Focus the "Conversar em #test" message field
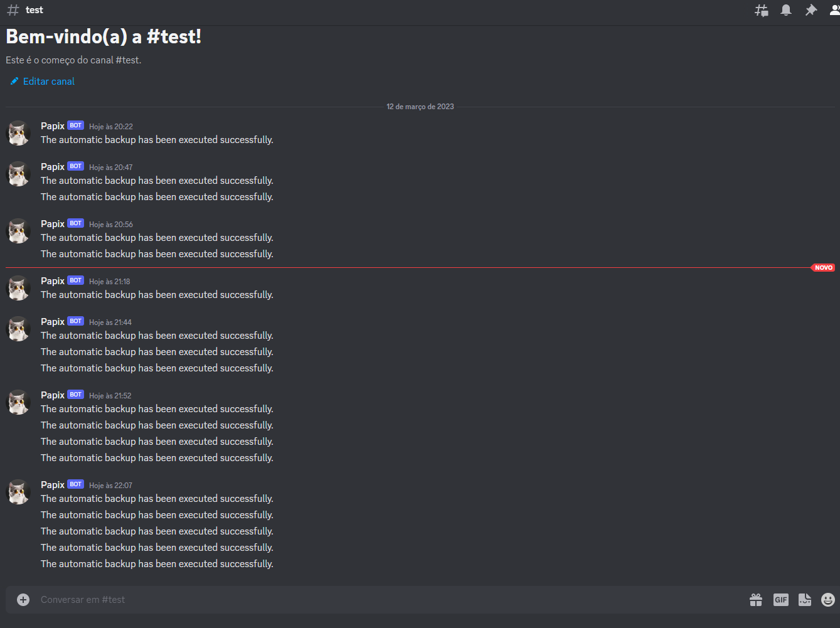Image resolution: width=840 pixels, height=628 pixels. point(376,600)
